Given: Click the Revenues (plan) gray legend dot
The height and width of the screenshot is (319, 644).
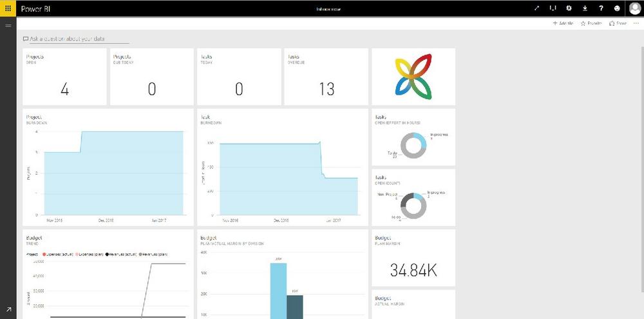Looking at the screenshot, I should coord(141,255).
